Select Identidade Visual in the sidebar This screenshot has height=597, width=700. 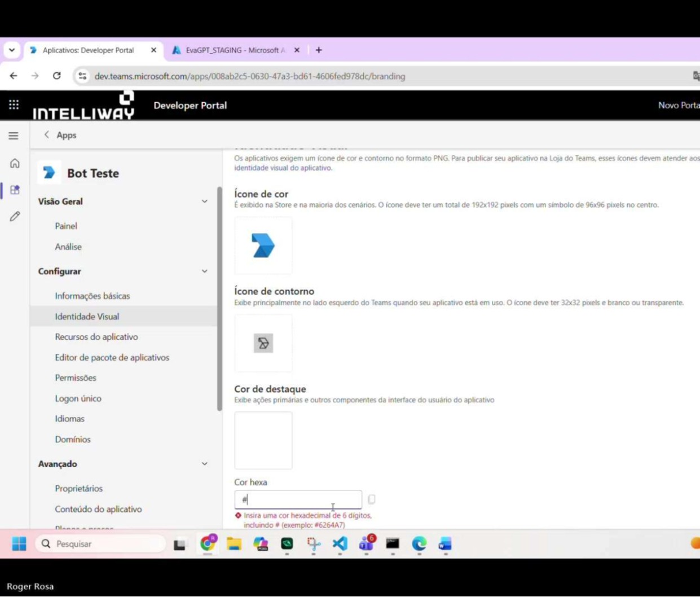tap(124, 317)
